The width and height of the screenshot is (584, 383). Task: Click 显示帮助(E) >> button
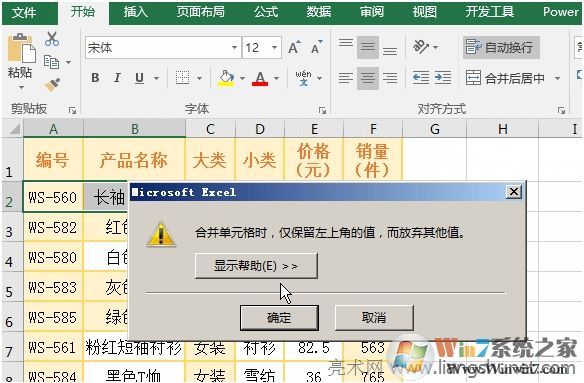[256, 266]
